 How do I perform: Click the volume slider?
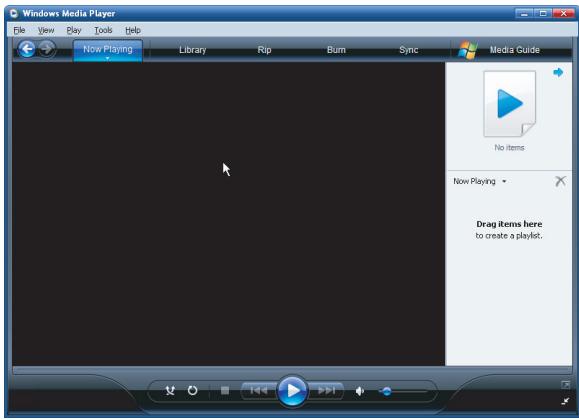[404, 391]
